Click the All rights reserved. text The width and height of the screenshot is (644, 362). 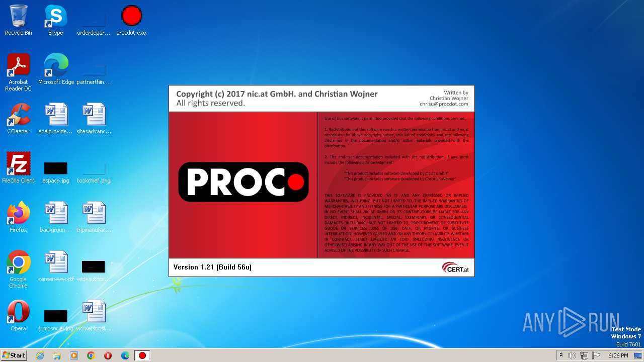pyautogui.click(x=210, y=103)
